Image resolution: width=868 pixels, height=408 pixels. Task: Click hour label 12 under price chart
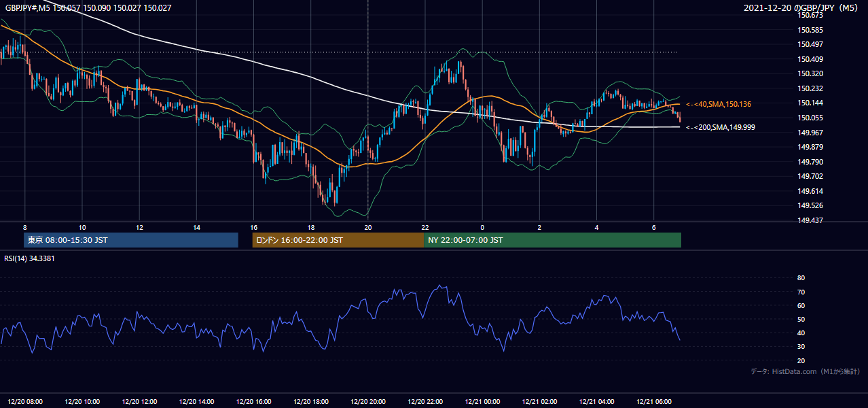pos(139,227)
